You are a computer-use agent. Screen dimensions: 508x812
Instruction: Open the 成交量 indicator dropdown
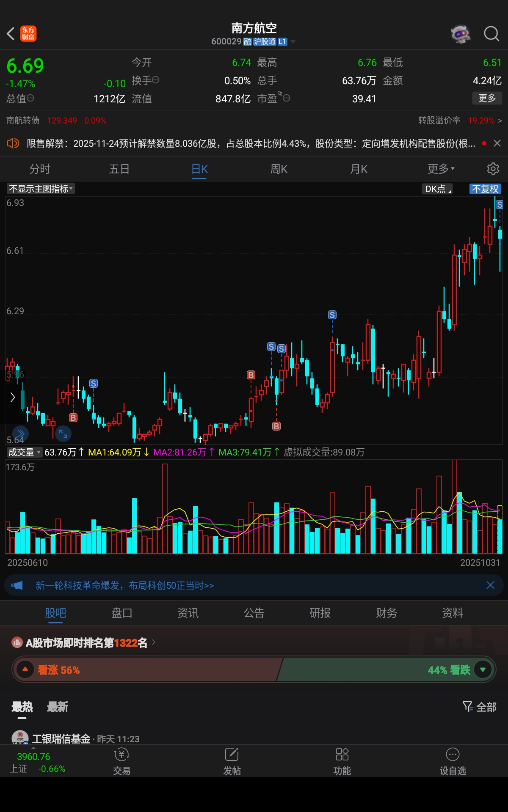coord(25,452)
